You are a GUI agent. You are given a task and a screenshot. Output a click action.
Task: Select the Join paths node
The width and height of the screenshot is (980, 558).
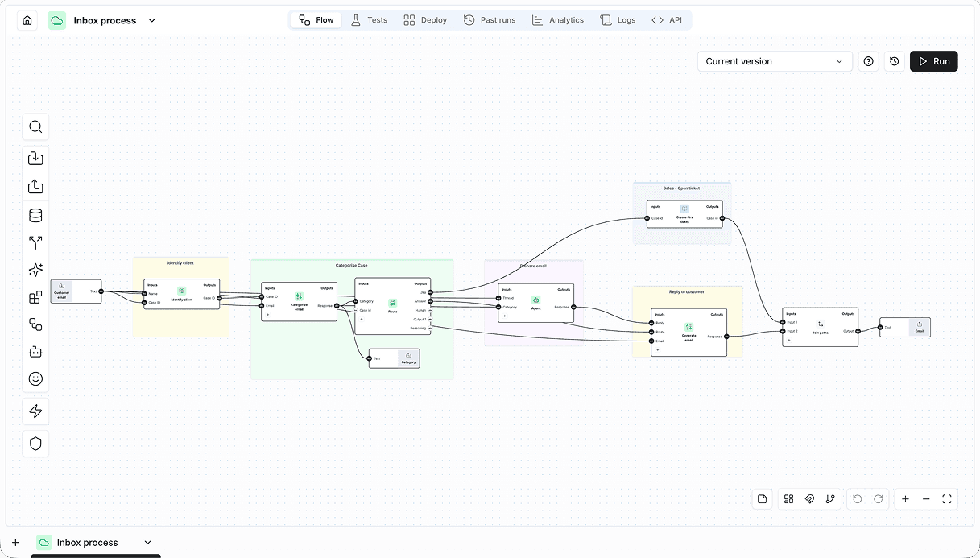(x=820, y=327)
